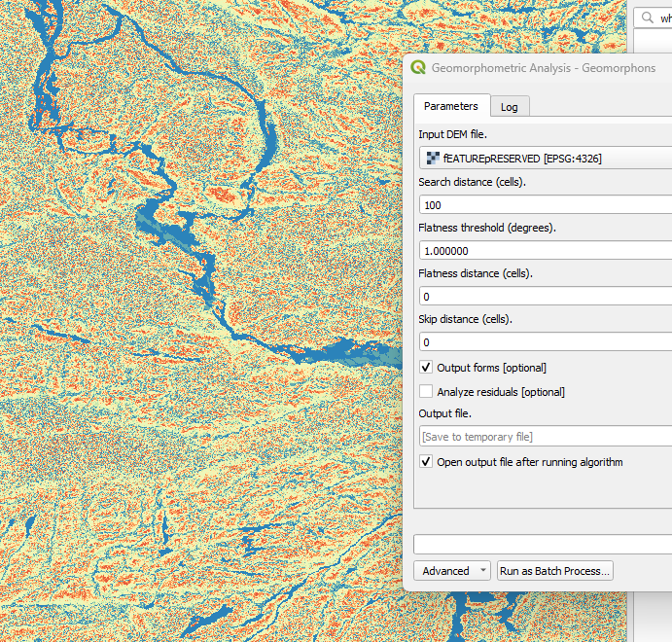Expand the Advanced options dropdown

(451, 571)
